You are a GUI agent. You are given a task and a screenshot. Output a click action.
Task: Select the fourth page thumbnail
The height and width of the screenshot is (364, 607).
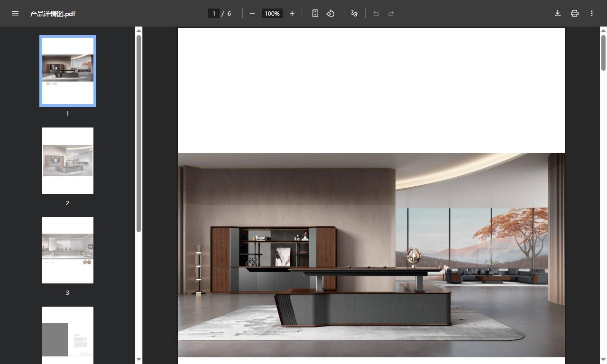68,334
